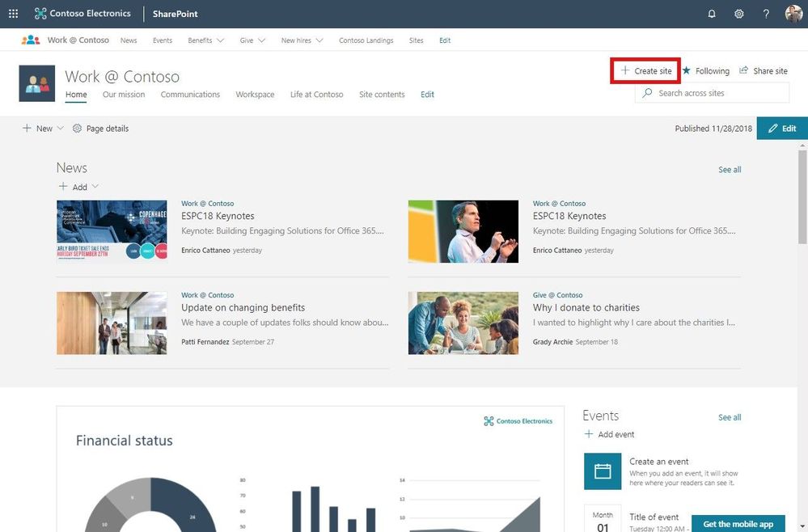Open Why I donate to charities thumbnail
The image size is (808, 532).
coord(463,323)
